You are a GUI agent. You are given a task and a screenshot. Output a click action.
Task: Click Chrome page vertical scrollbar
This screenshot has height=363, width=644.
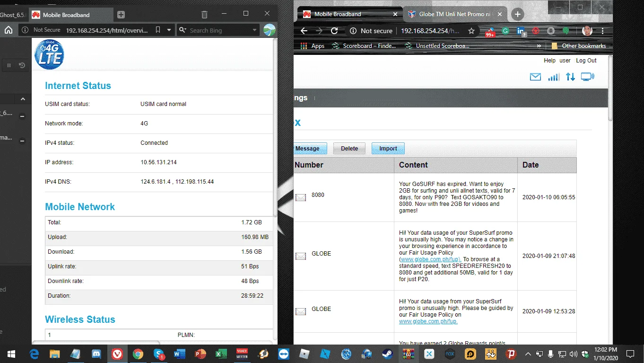point(609,88)
